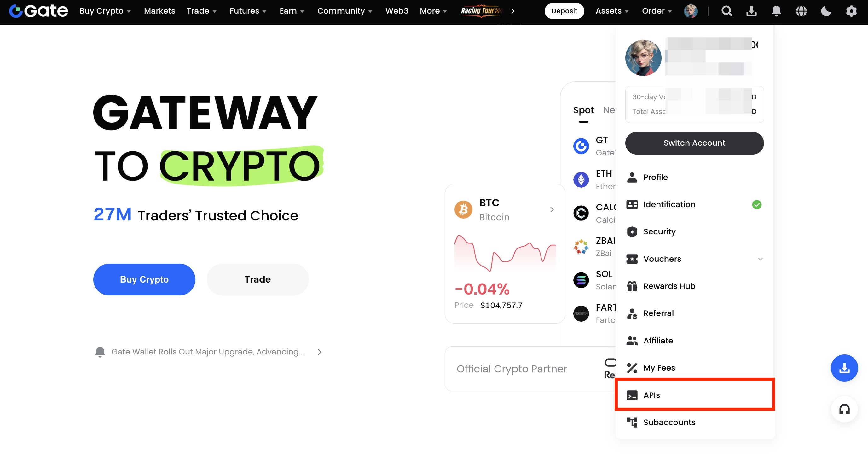Open the settings gear icon
This screenshot has height=456, width=868.
click(x=851, y=11)
